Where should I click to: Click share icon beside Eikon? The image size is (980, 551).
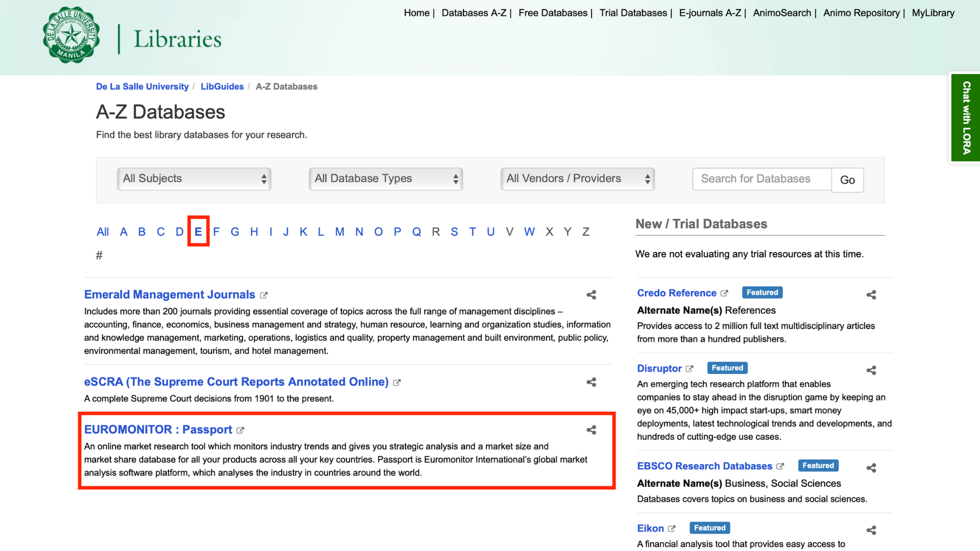[871, 531]
